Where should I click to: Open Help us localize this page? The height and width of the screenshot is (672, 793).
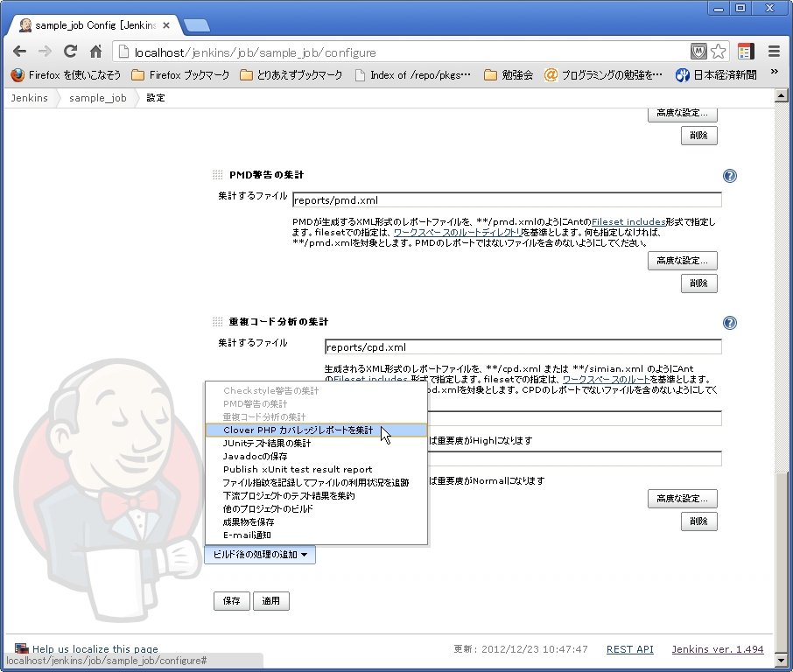tap(95, 649)
